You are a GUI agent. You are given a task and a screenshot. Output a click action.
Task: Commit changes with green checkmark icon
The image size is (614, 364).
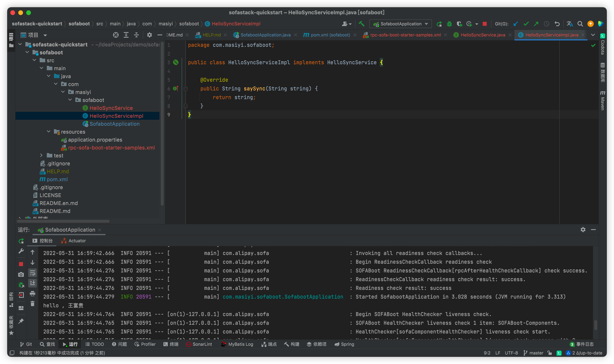tap(526, 24)
